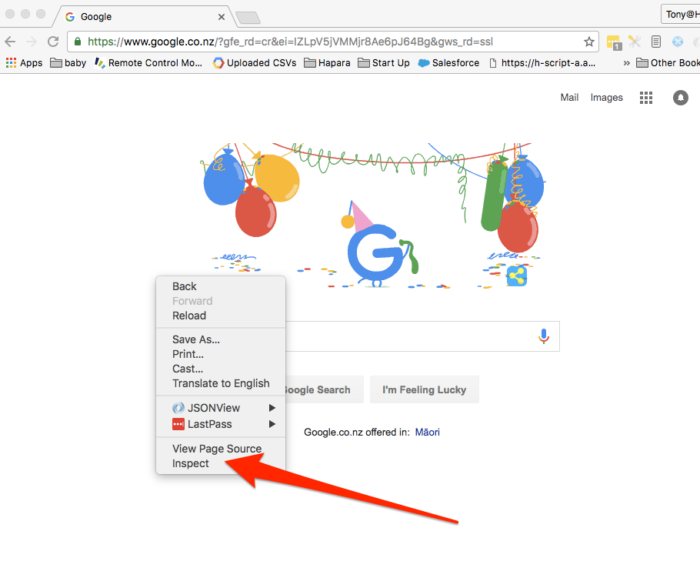Choose Back in the context menu
The image size is (700, 588).
coord(221,286)
